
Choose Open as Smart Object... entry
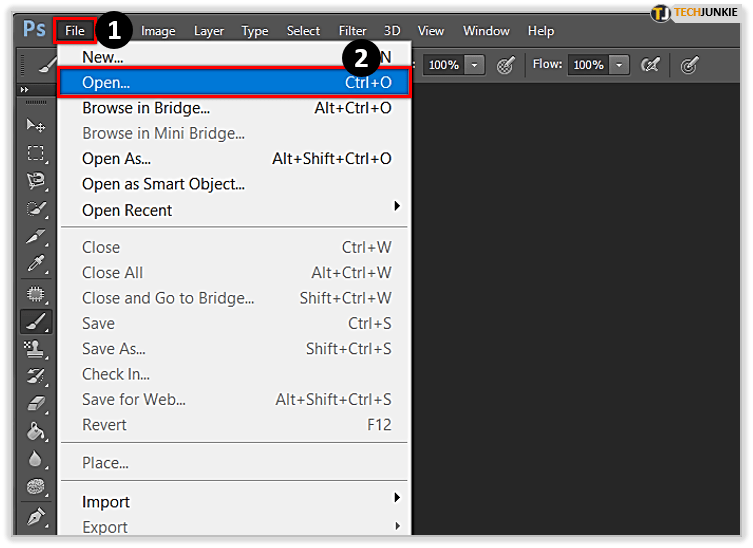[x=163, y=184]
